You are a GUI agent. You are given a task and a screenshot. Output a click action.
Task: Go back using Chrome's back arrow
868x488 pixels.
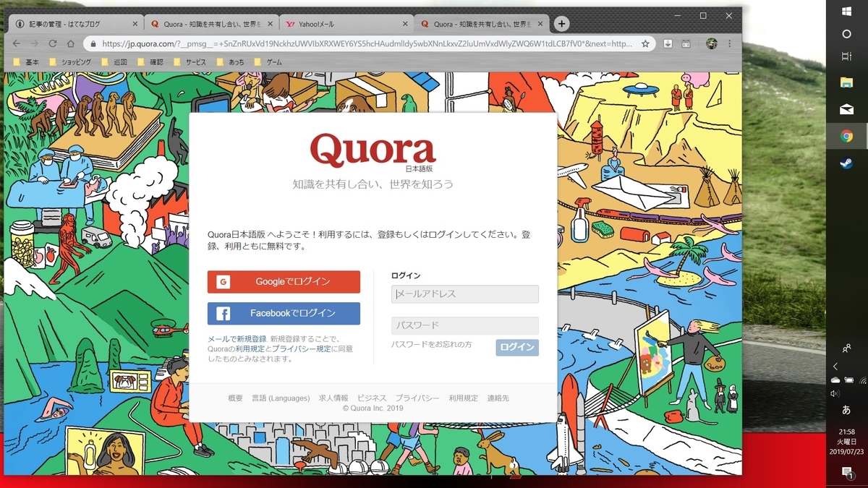pos(16,43)
